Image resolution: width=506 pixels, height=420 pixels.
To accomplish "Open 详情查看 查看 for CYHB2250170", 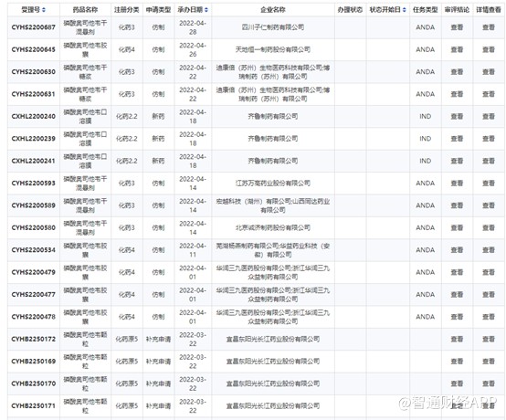I will pyautogui.click(x=489, y=383).
